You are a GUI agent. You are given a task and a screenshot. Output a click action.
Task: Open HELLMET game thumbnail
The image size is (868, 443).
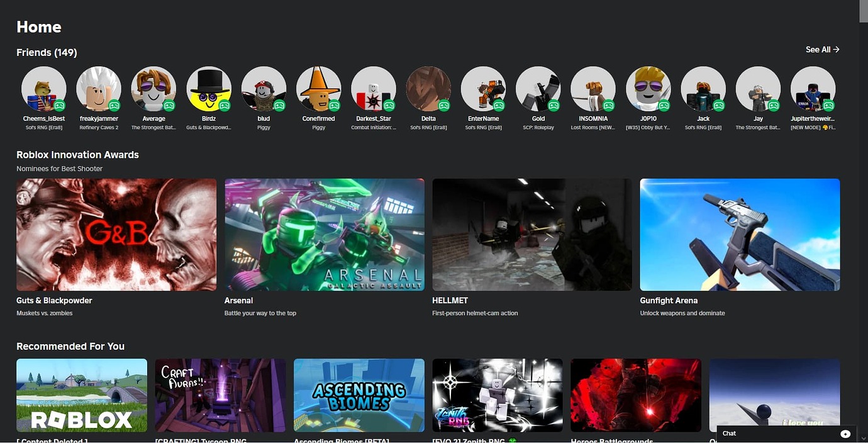532,235
